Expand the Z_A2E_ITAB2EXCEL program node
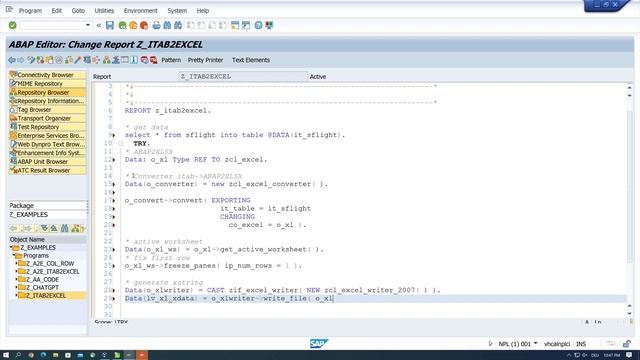 click(x=17, y=271)
